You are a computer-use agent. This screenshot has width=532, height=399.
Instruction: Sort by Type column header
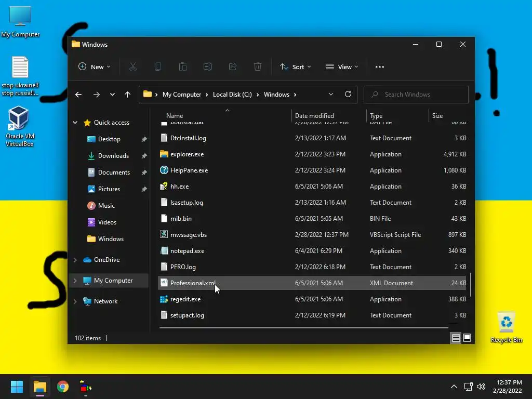point(376,116)
